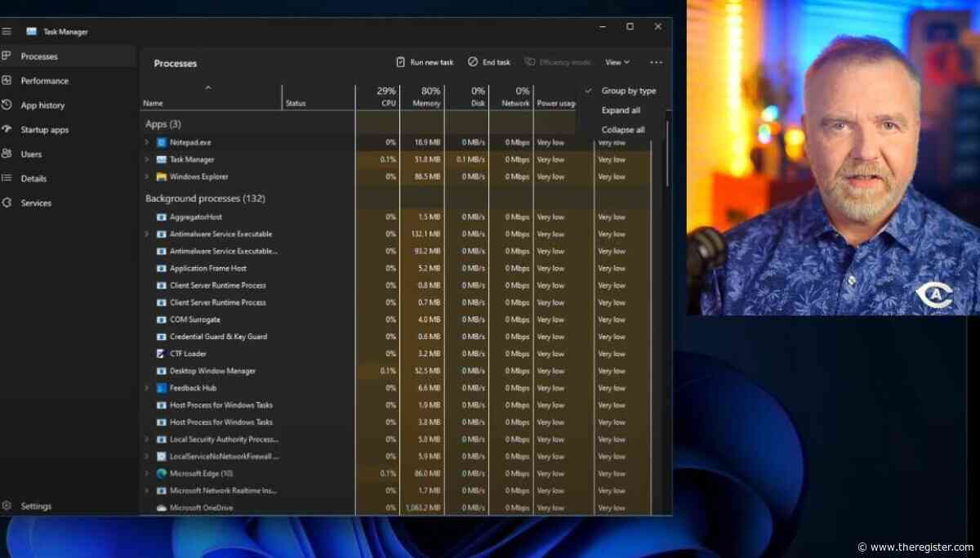980x558 pixels.
Task: Click the CTF Loader pen icon
Action: [161, 354]
